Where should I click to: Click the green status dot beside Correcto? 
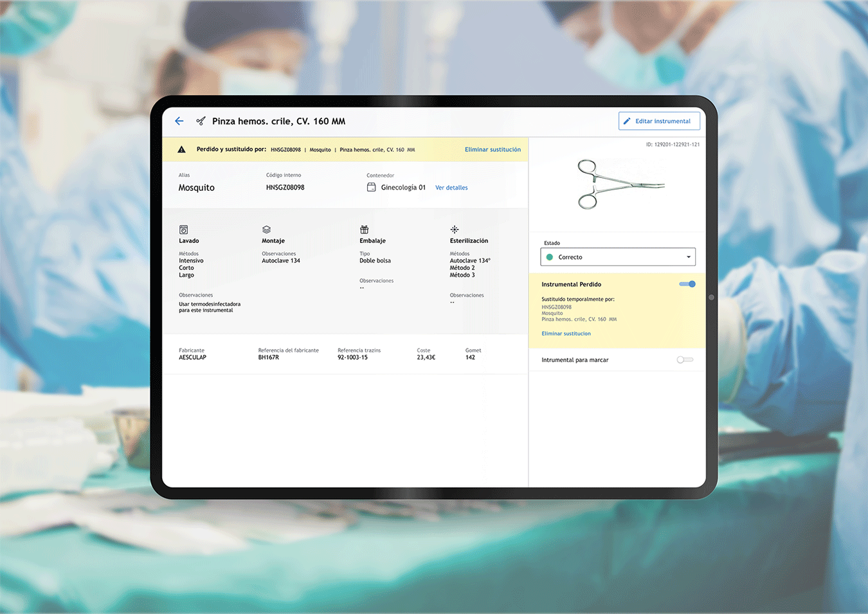pos(550,257)
